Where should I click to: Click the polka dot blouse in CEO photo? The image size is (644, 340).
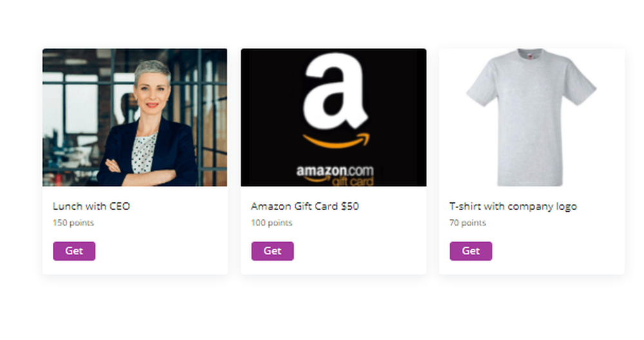[x=144, y=153]
